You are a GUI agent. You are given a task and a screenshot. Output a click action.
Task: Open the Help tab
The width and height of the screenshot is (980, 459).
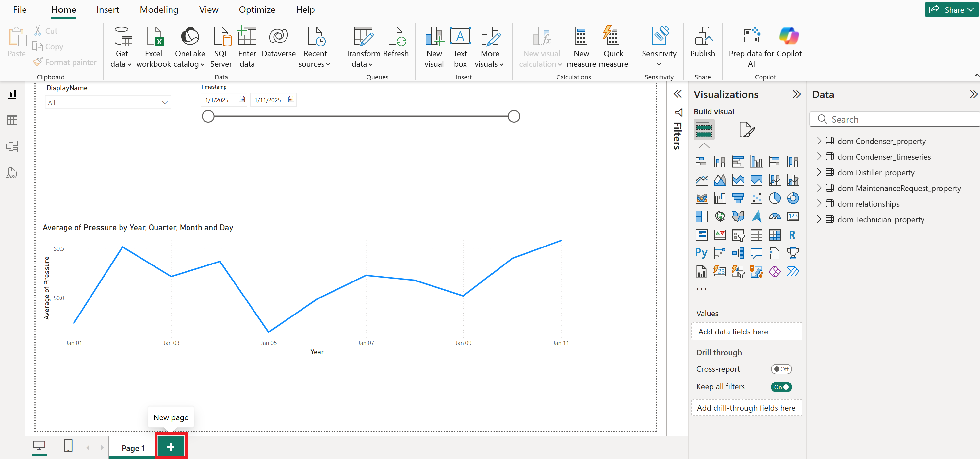[305, 10]
